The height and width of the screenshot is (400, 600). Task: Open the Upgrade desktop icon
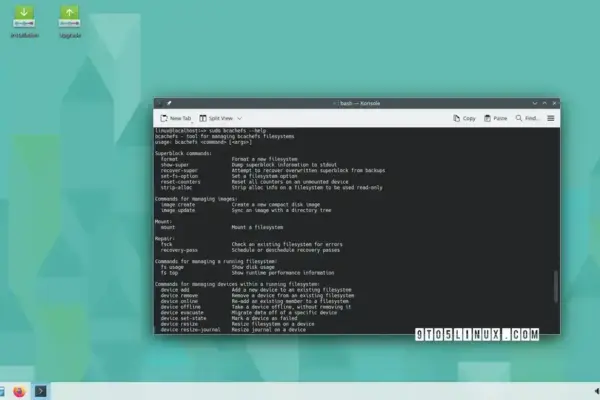click(70, 21)
